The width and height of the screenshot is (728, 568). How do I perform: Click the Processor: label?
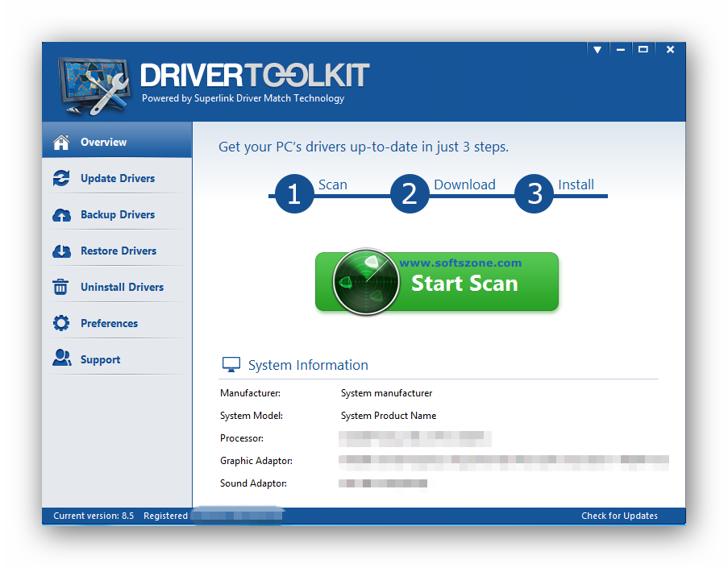coord(241,438)
